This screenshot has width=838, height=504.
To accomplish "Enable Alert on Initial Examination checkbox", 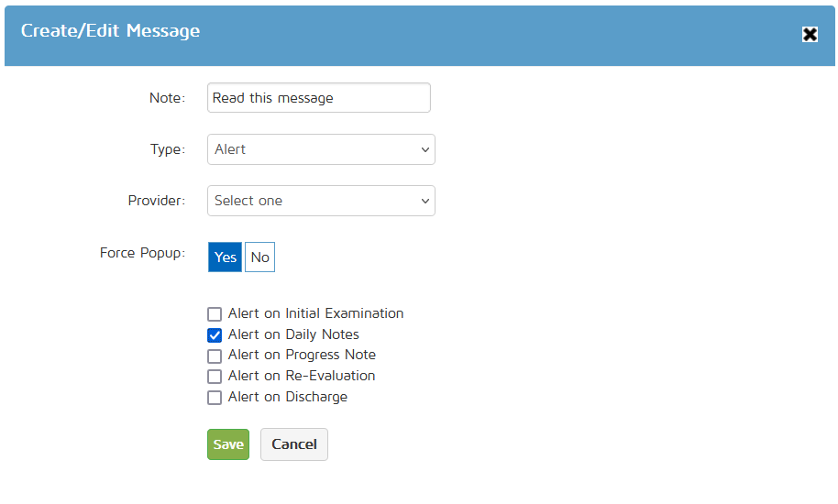I will 215,314.
